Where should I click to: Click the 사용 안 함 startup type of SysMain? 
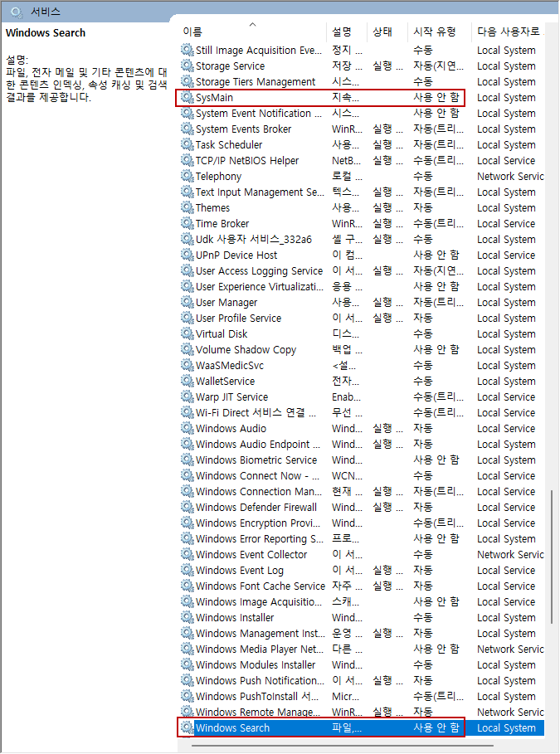click(436, 98)
